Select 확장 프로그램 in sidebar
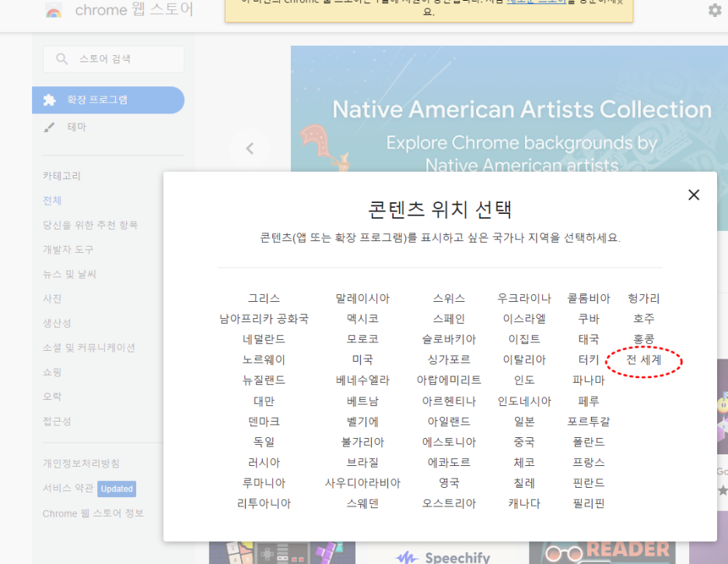Viewport: 728px width, 564px height. click(x=108, y=100)
